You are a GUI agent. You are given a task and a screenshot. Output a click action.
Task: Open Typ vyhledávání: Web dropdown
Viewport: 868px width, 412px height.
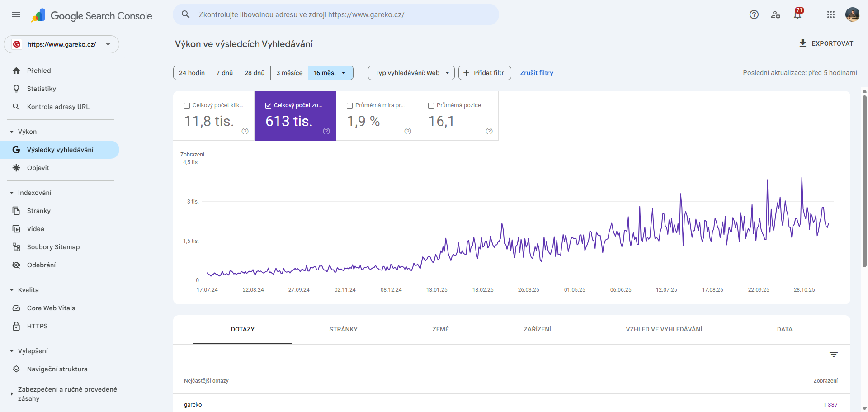click(411, 73)
